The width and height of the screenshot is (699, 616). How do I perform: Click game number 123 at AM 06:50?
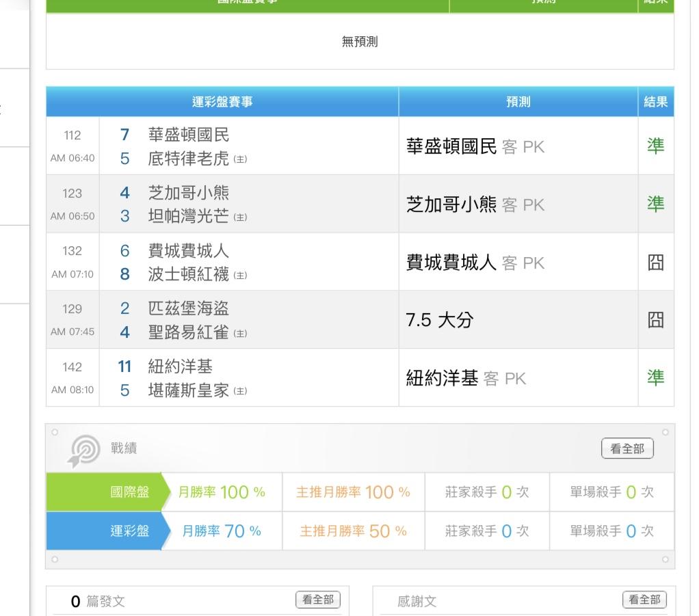pos(72,193)
